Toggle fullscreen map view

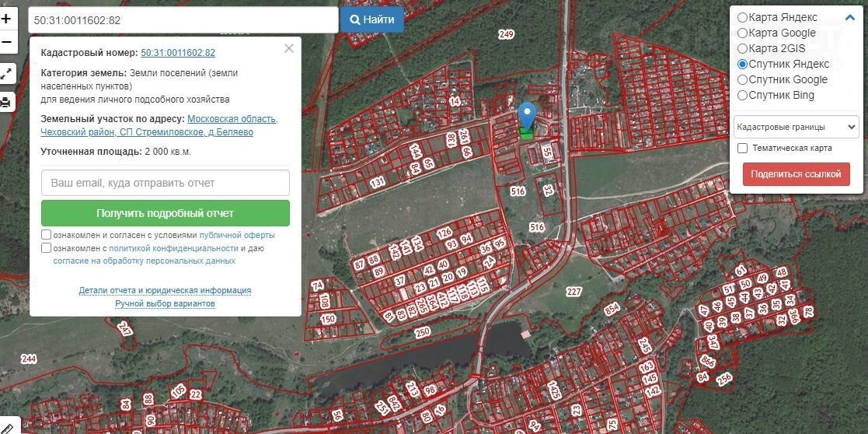coord(6,74)
